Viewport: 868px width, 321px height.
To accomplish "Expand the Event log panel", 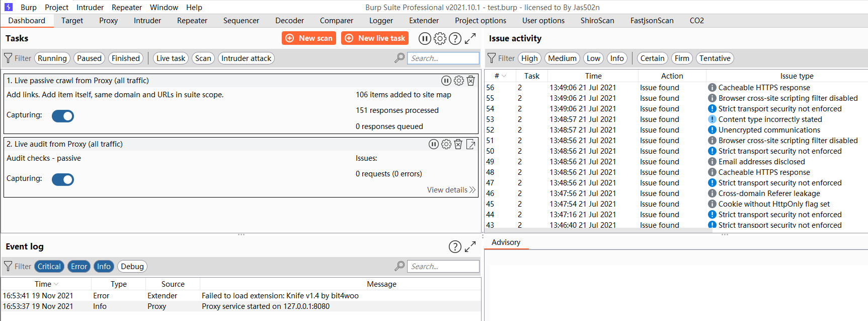I will [x=470, y=246].
